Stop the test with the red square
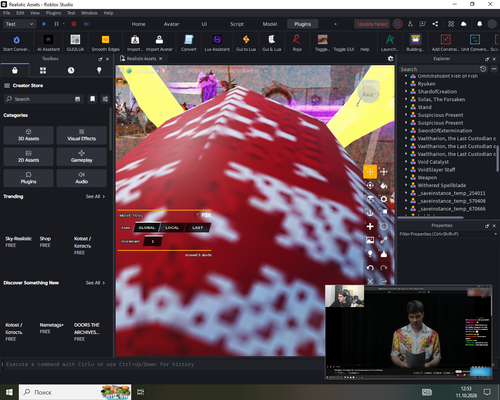500x400 pixels. (x=74, y=24)
